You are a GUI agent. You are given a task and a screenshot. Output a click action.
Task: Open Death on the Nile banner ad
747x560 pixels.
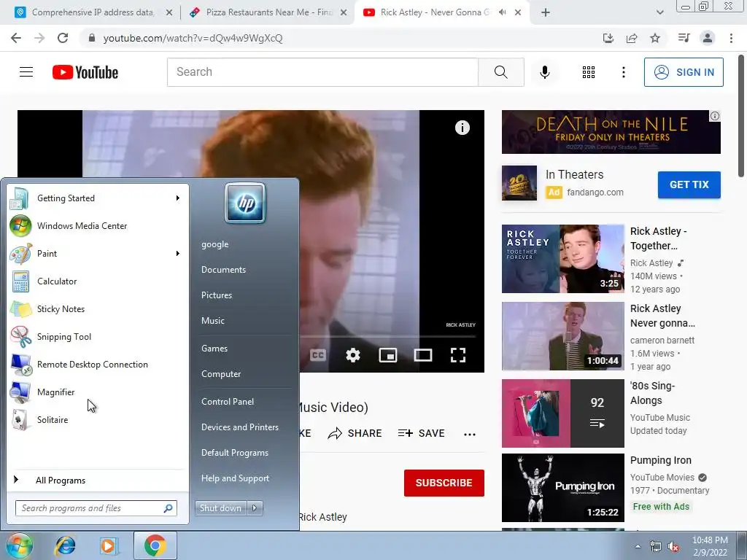pos(611,132)
